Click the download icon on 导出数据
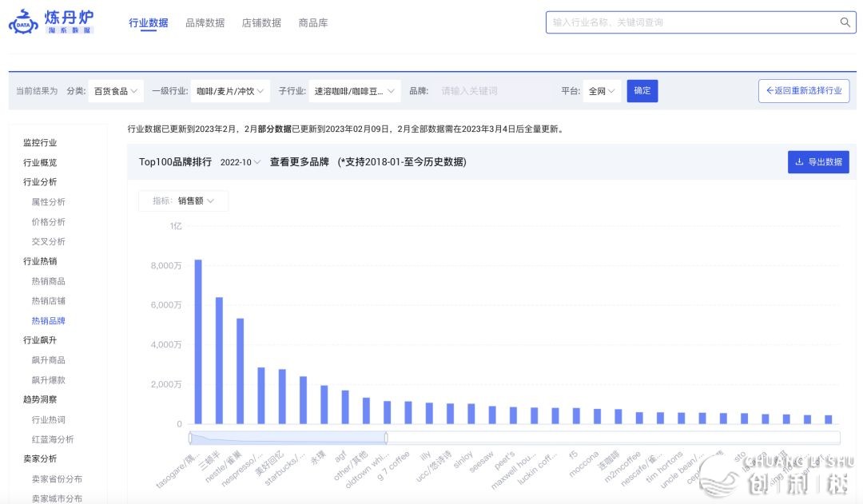Viewport: 863px width, 504px height. point(799,162)
